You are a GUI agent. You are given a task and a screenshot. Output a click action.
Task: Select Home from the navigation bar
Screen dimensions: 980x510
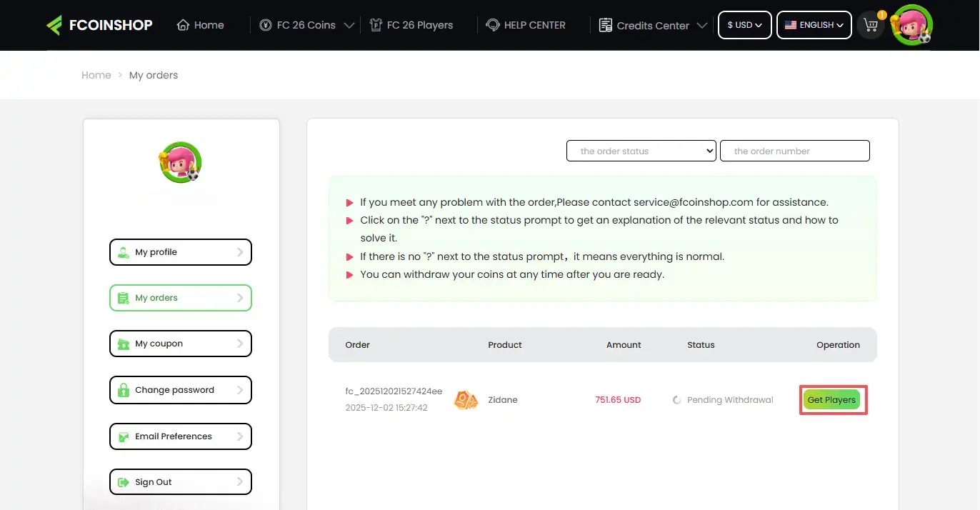[x=200, y=24]
